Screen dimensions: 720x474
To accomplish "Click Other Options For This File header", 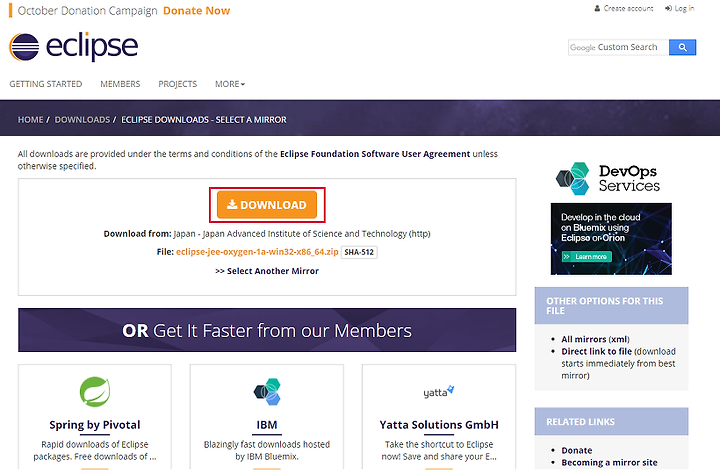I will (x=611, y=306).
